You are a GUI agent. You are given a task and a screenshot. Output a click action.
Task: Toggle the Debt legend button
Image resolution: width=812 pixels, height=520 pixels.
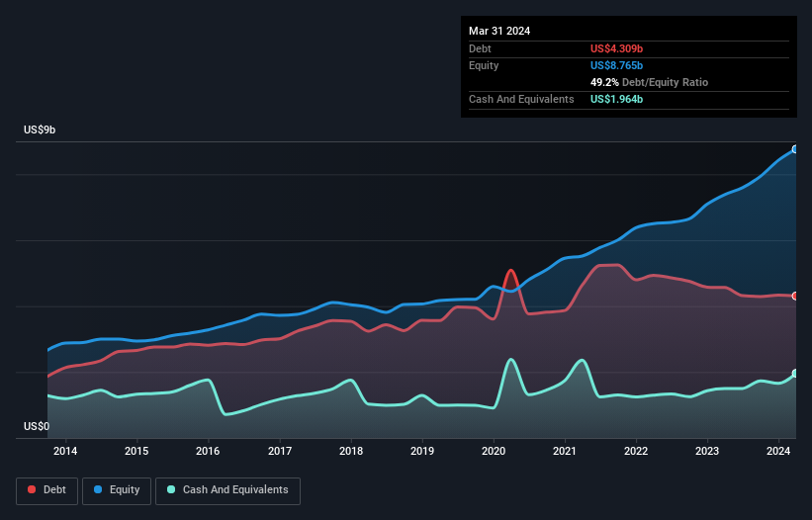[x=47, y=490]
